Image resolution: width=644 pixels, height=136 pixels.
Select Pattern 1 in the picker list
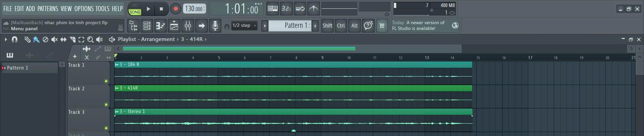pos(29,68)
